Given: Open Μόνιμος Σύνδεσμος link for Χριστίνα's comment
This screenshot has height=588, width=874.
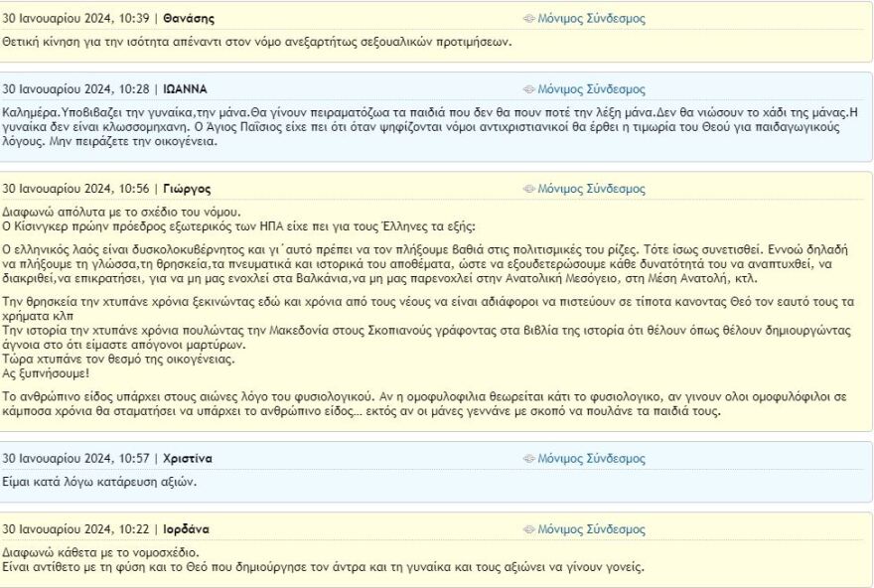Looking at the screenshot, I should click(591, 460).
